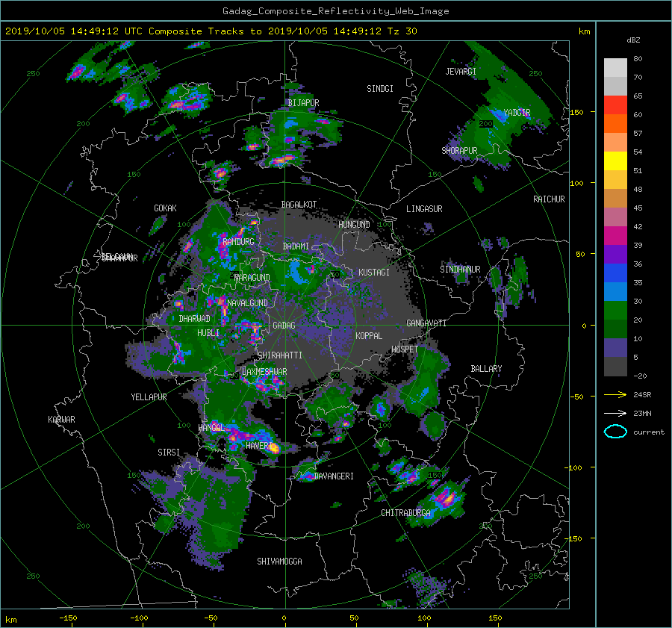Click the SHIVAMOGGA label
672x628 pixels.
point(279,561)
